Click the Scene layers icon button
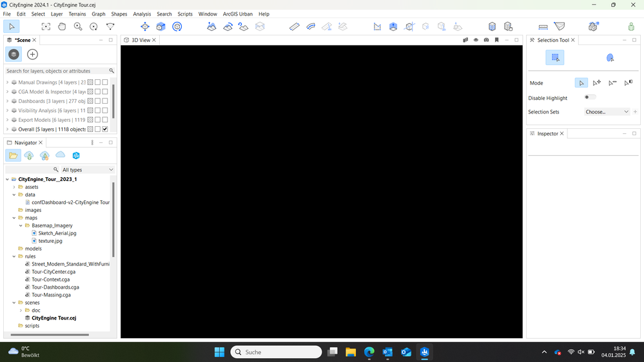 14,54
